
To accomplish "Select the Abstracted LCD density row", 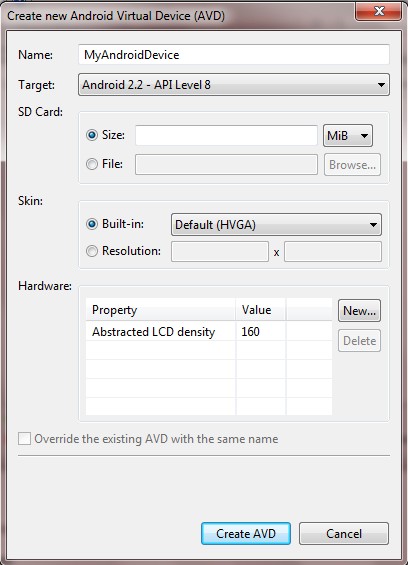I will (x=209, y=332).
